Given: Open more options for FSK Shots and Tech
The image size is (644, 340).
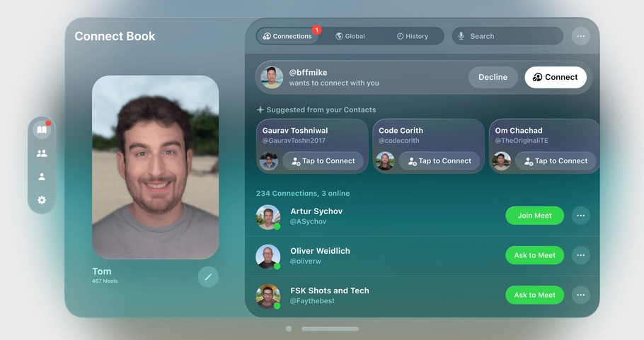Looking at the screenshot, I should (x=580, y=295).
